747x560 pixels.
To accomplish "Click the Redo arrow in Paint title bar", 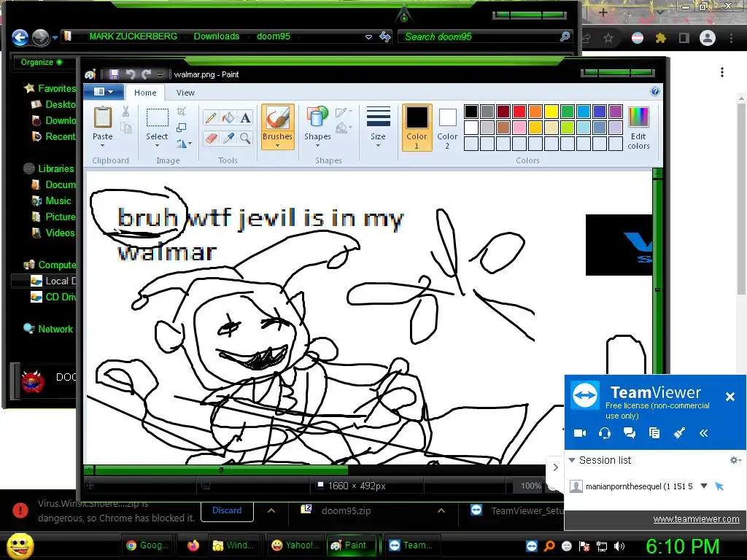I will 146,74.
